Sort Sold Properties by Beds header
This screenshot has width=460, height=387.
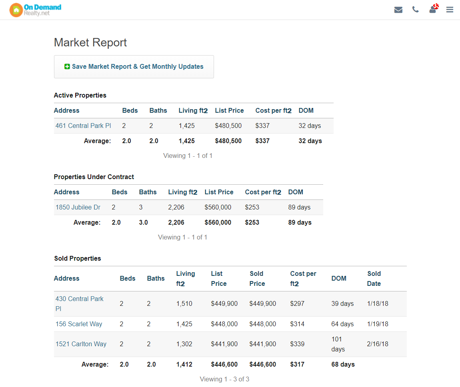pyautogui.click(x=127, y=279)
